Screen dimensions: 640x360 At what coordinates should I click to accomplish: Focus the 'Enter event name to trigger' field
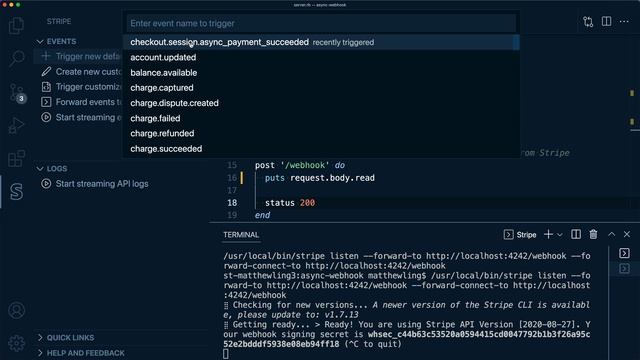tap(321, 23)
